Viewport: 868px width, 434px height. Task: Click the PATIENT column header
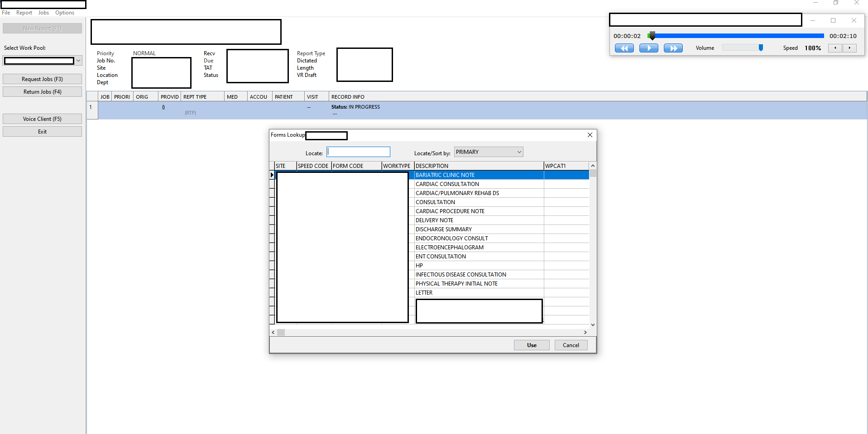tap(288, 97)
